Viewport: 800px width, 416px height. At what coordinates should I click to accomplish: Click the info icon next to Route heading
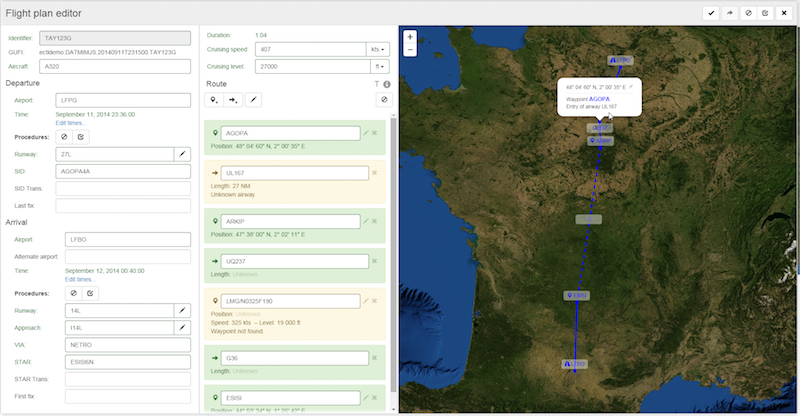point(387,84)
